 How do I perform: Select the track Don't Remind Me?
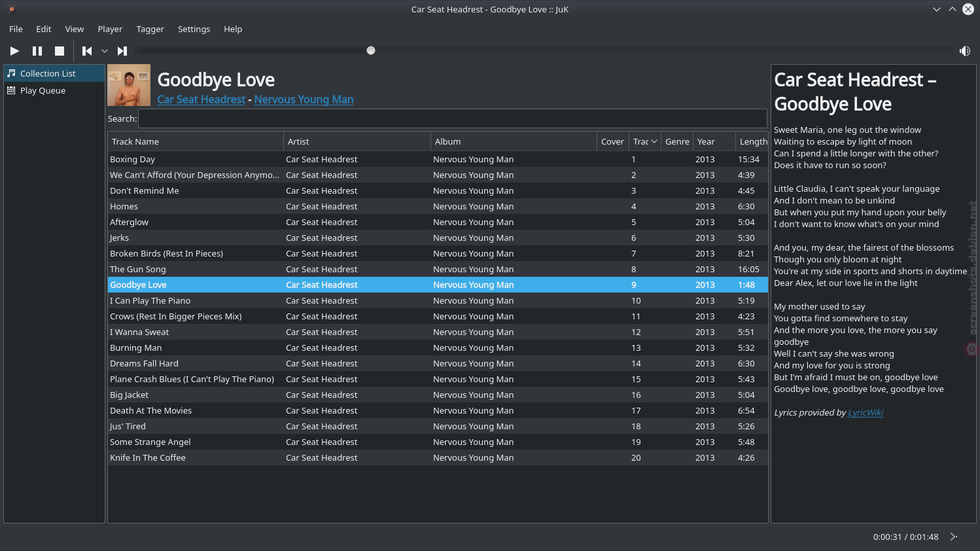pos(438,190)
